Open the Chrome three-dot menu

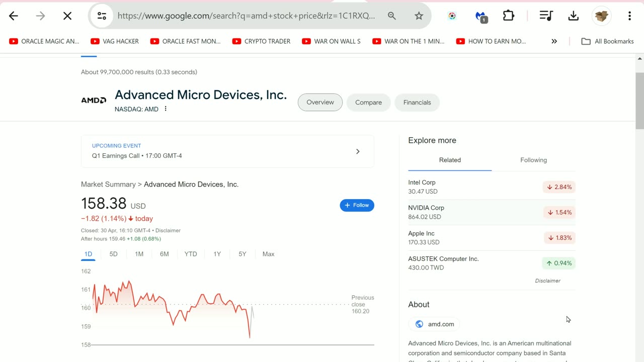coord(629,16)
